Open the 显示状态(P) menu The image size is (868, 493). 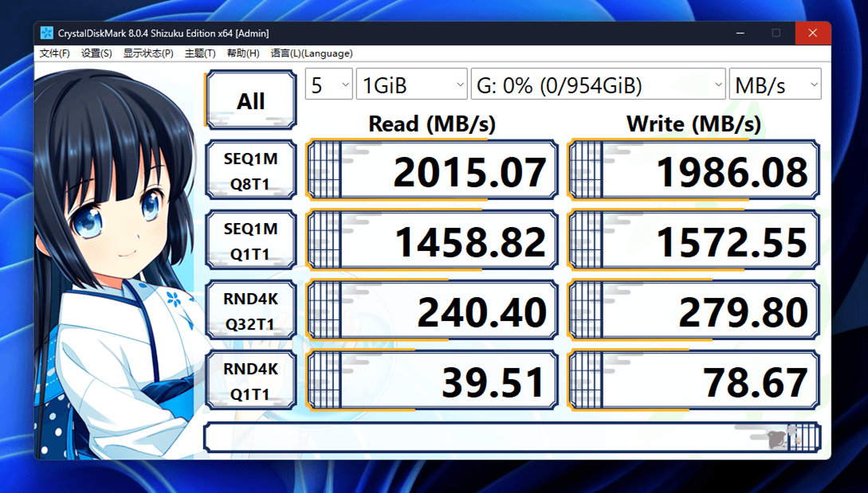[x=147, y=53]
